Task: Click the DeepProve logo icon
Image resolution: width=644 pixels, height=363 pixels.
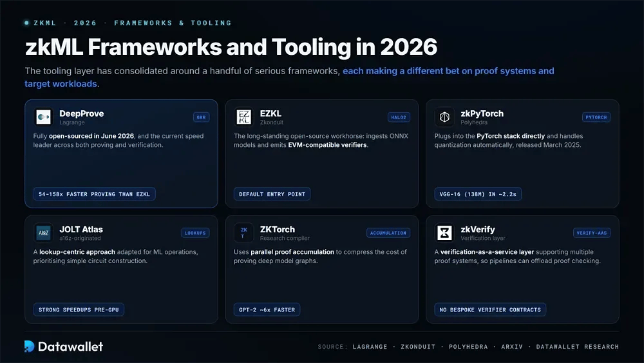Action: (43, 117)
